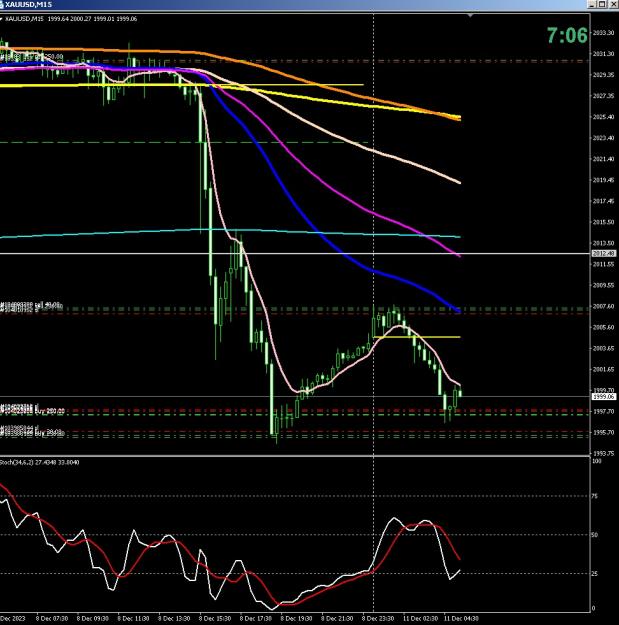
Task: Click the green 7:06 candle timer
Action: pyautogui.click(x=567, y=35)
